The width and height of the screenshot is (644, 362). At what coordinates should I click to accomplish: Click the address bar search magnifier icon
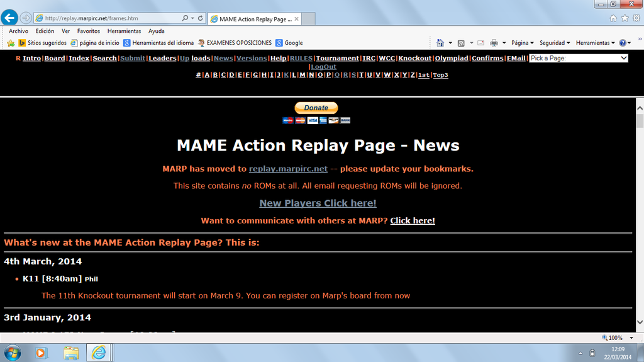click(186, 18)
